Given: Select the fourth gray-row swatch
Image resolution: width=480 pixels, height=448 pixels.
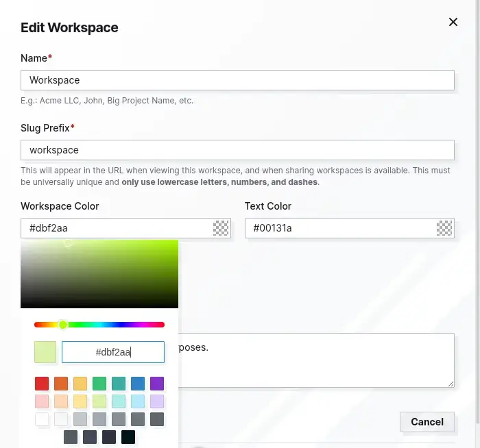Looking at the screenshot, I should [x=99, y=419].
